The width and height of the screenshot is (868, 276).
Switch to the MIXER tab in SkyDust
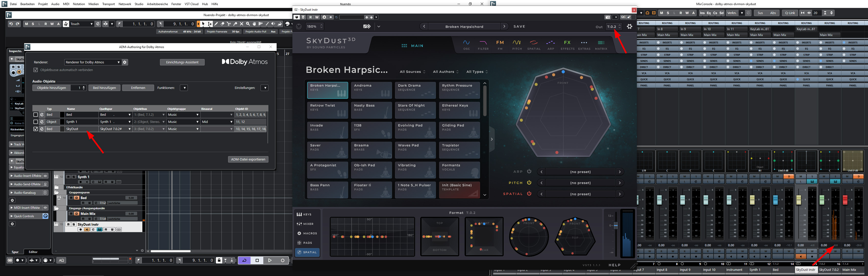point(305,224)
